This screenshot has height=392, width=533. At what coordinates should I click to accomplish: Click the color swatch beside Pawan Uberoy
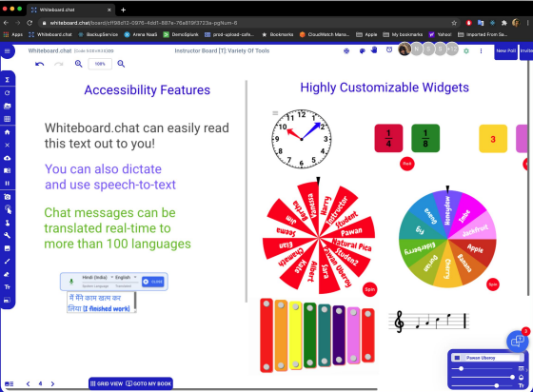click(457, 358)
